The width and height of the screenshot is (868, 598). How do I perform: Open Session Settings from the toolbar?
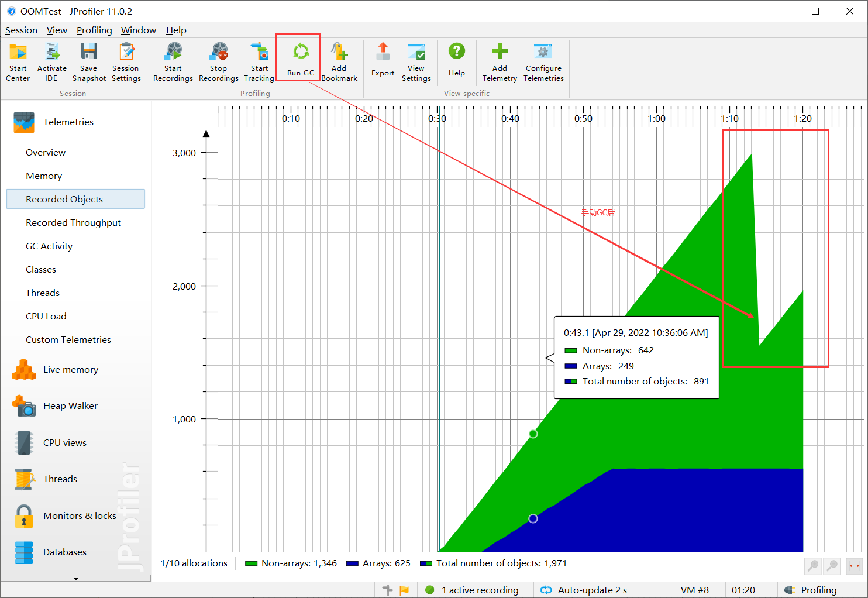pyautogui.click(x=126, y=61)
